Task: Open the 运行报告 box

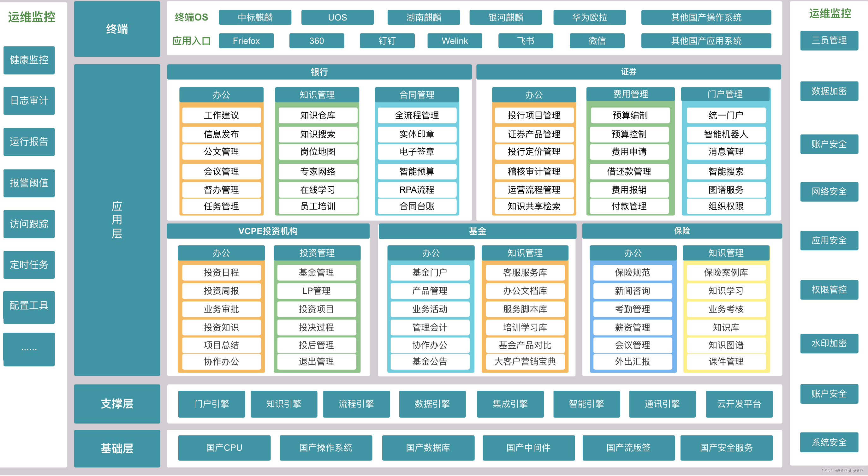Action: (x=29, y=141)
